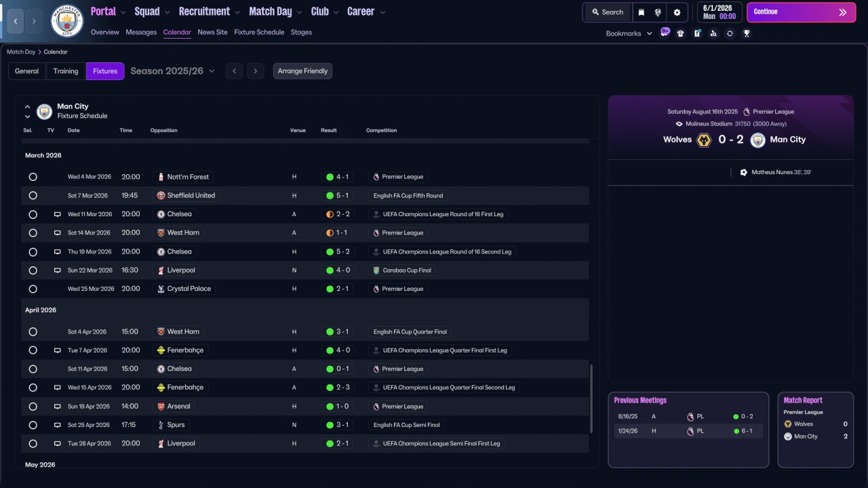Open the shirt squad shortcut icon
The width and height of the screenshot is (868, 488).
click(x=681, y=33)
